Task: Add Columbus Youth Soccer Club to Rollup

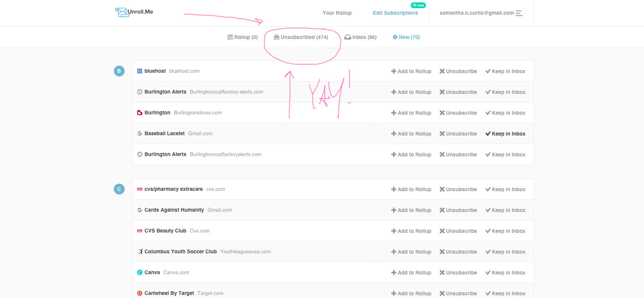Action: [411, 252]
